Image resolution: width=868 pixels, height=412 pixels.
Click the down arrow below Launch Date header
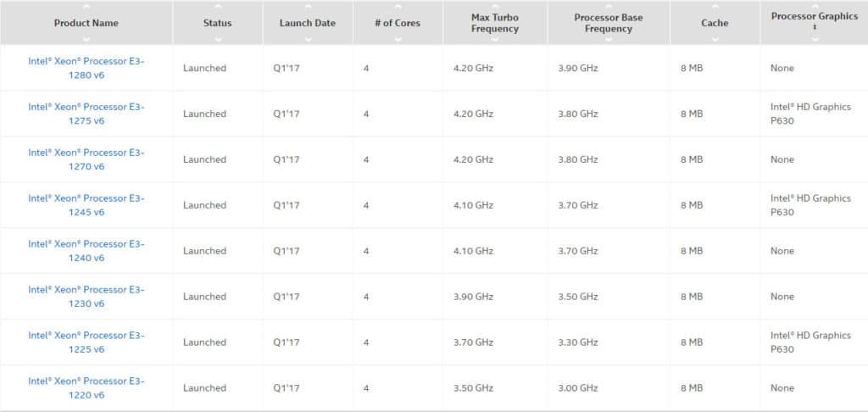tap(308, 39)
